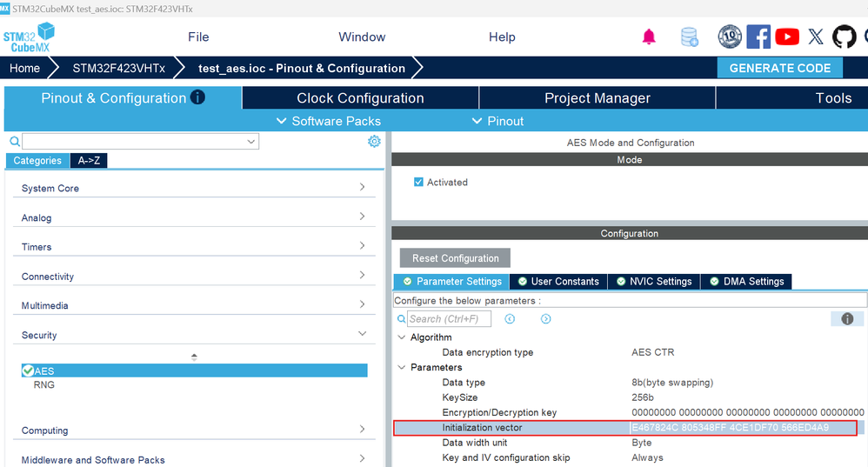Click the small collapse arrow above AES
This screenshot has height=467, width=868.
tap(194, 357)
